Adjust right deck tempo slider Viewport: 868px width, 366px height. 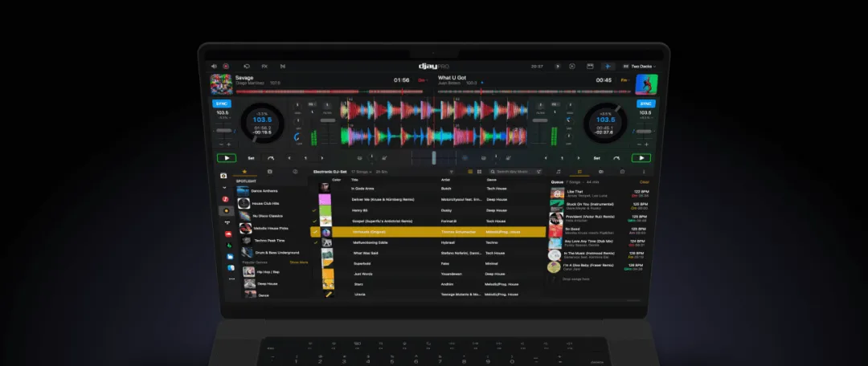(x=644, y=132)
